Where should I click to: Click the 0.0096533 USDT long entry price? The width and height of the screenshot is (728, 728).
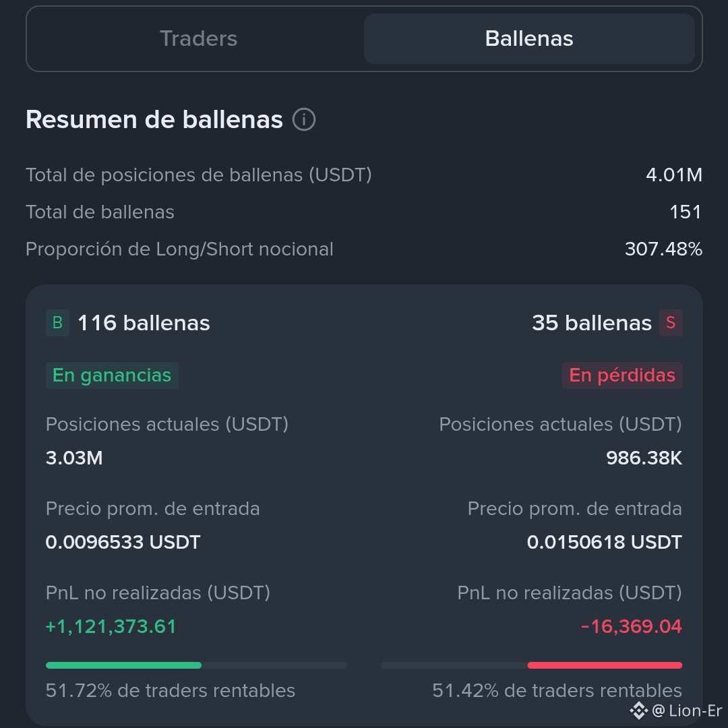[123, 542]
